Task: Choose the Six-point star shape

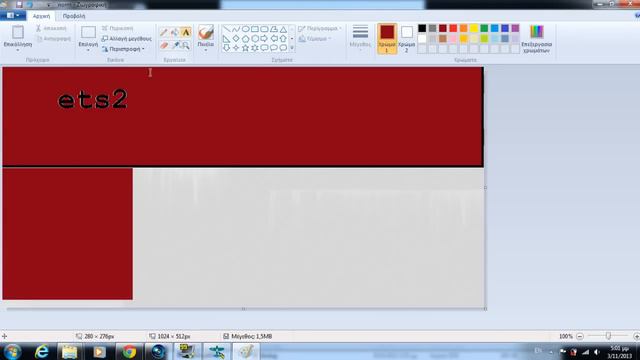Action: [x=255, y=48]
